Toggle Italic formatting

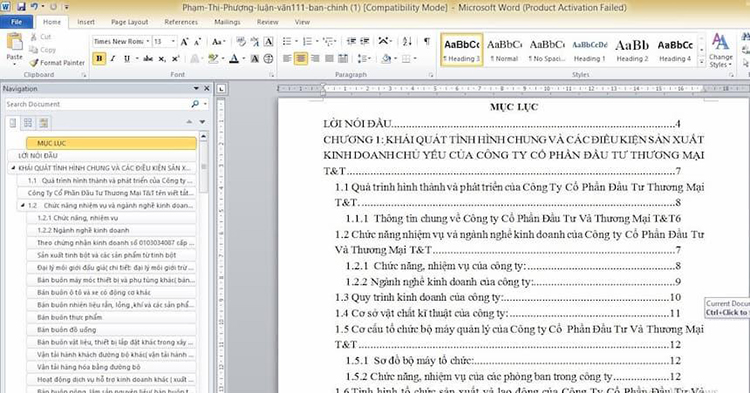tap(113, 59)
